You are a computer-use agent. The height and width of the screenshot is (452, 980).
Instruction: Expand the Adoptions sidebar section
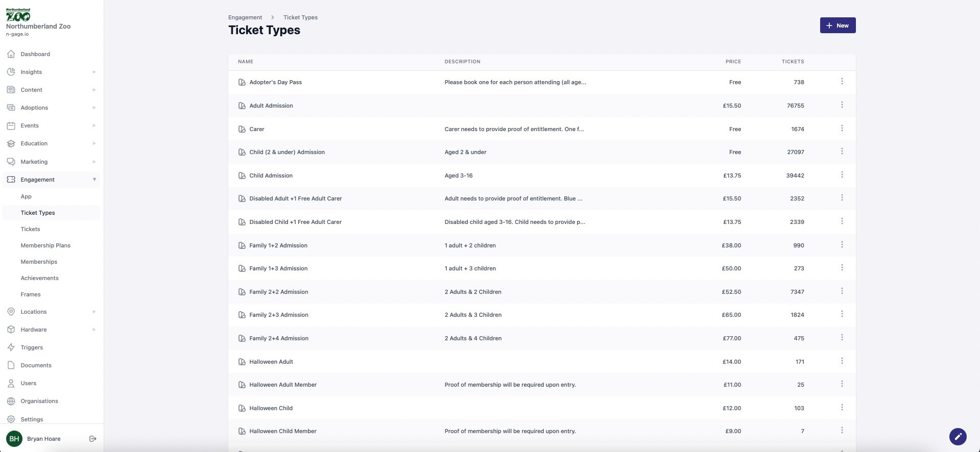pyautogui.click(x=94, y=108)
